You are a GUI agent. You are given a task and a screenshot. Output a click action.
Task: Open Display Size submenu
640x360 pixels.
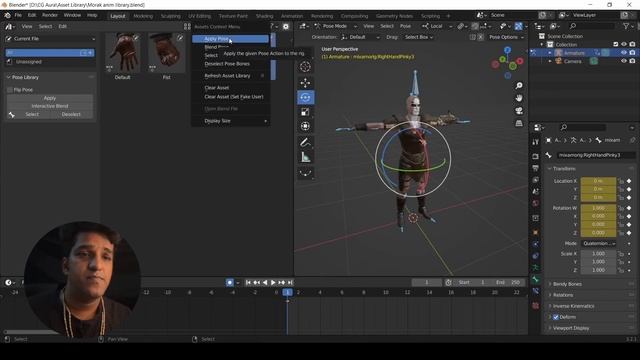(231, 121)
